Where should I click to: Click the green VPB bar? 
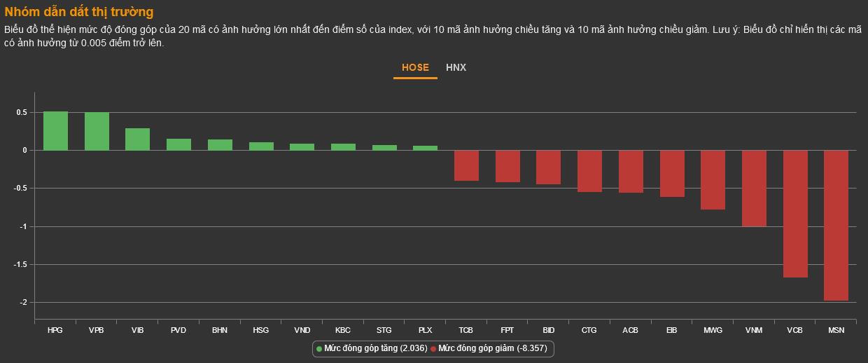coord(97,131)
